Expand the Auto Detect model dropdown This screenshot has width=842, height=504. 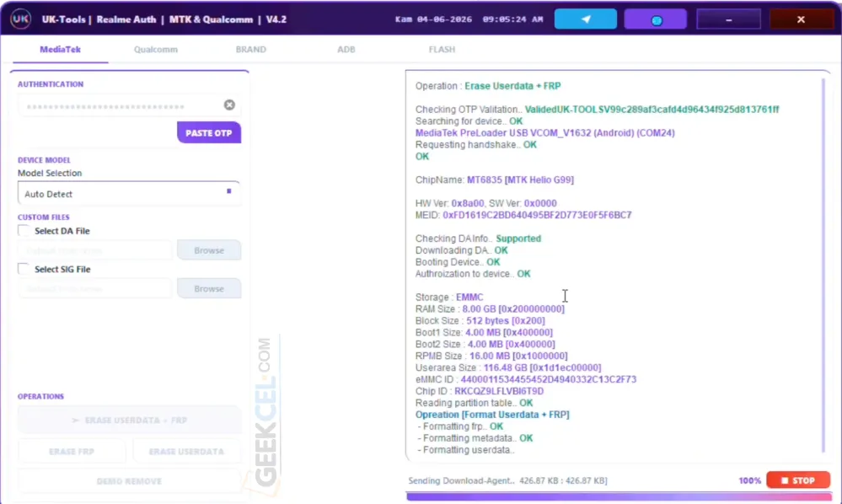click(129, 193)
